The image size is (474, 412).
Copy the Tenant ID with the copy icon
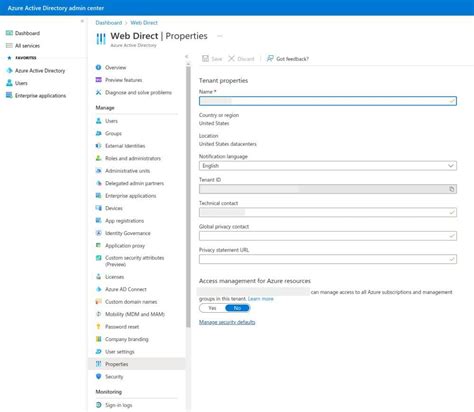(x=452, y=189)
